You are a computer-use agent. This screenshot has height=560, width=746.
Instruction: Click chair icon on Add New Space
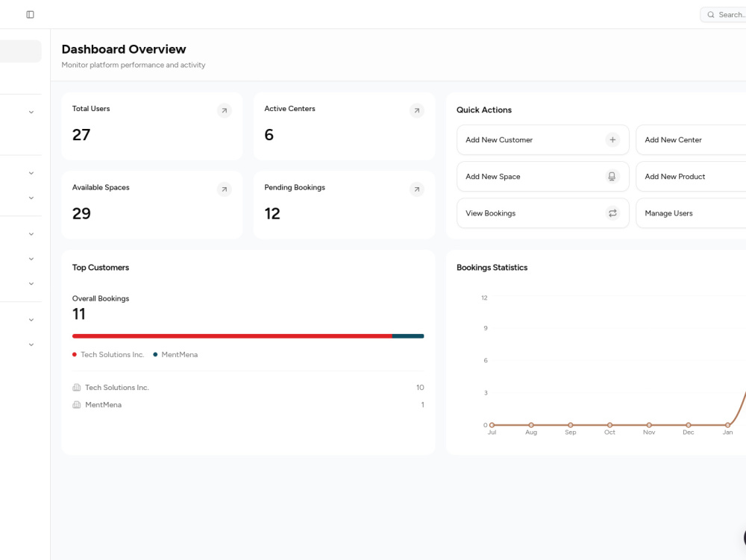pyautogui.click(x=612, y=177)
